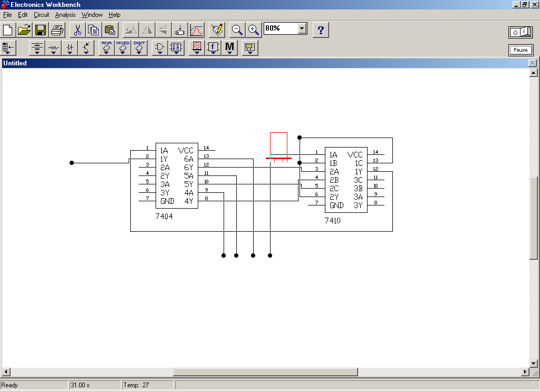Open the Diodes parts bin

click(70, 48)
